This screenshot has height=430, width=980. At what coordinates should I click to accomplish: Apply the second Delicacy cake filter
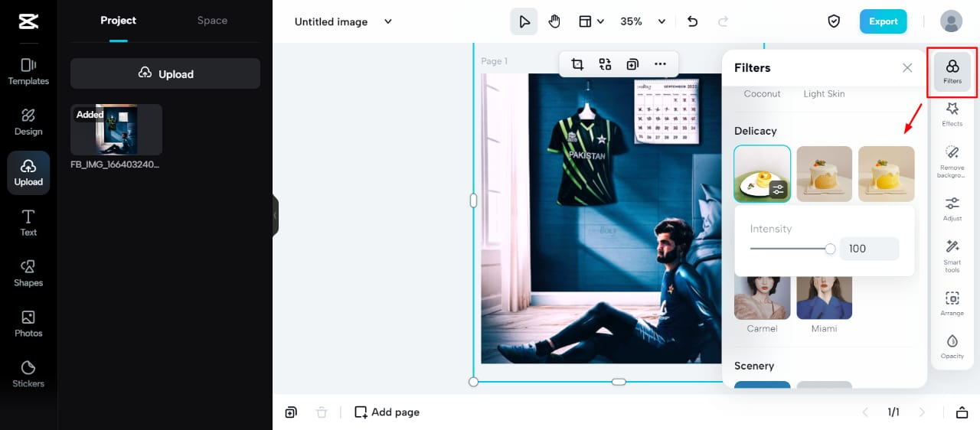825,174
